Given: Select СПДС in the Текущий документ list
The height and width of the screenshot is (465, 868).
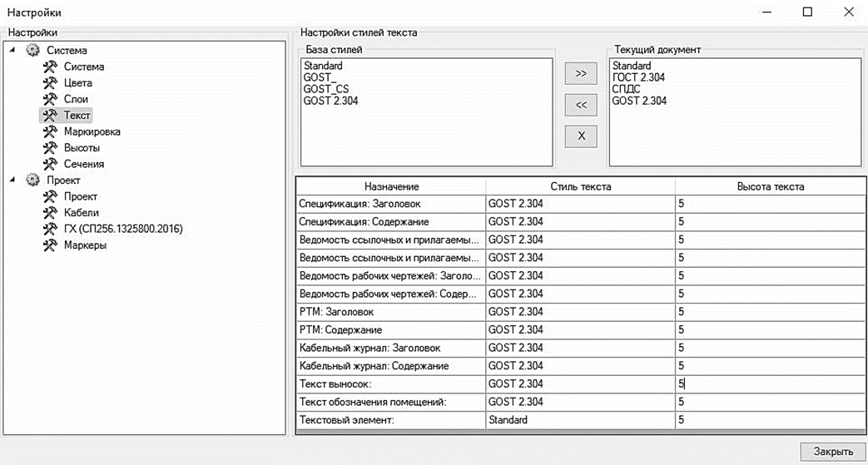Looking at the screenshot, I should coord(627,90).
